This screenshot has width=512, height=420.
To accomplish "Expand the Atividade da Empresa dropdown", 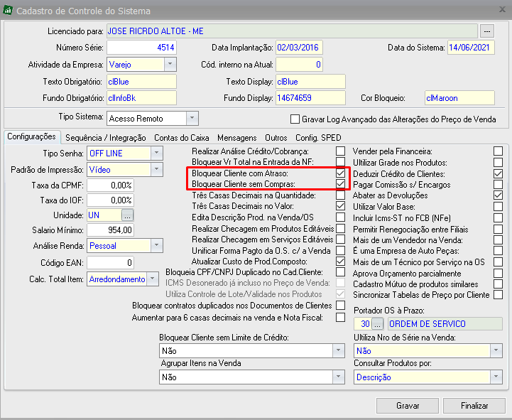I will click(x=170, y=65).
